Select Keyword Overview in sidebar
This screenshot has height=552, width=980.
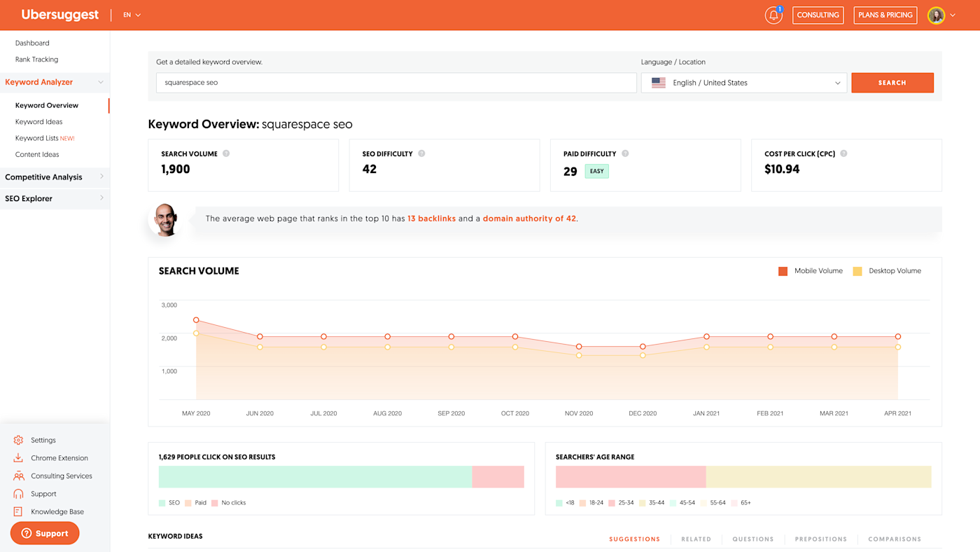[47, 106]
